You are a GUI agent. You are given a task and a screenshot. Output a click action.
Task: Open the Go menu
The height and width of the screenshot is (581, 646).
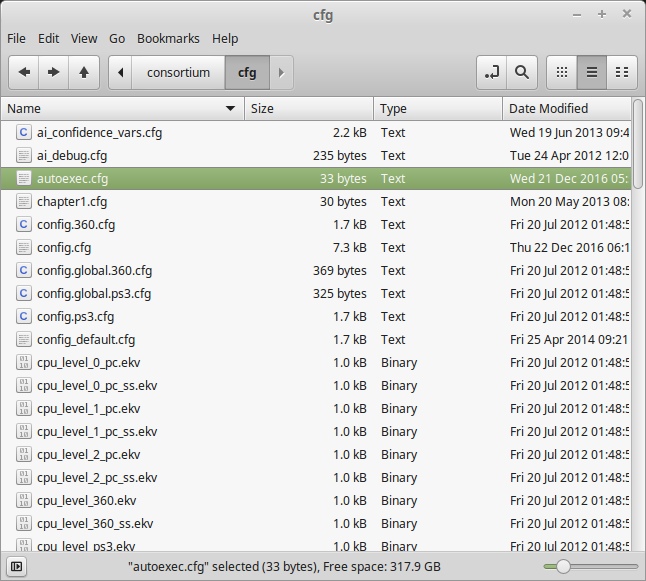pos(117,39)
